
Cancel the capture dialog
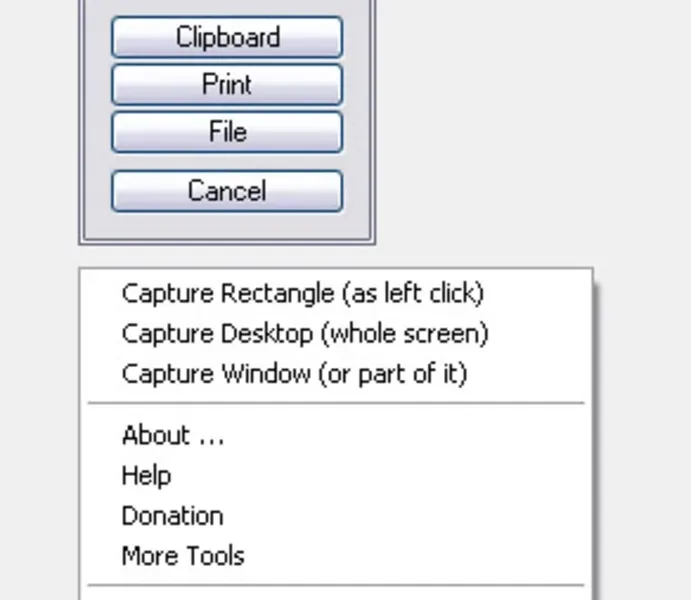pyautogui.click(x=227, y=191)
